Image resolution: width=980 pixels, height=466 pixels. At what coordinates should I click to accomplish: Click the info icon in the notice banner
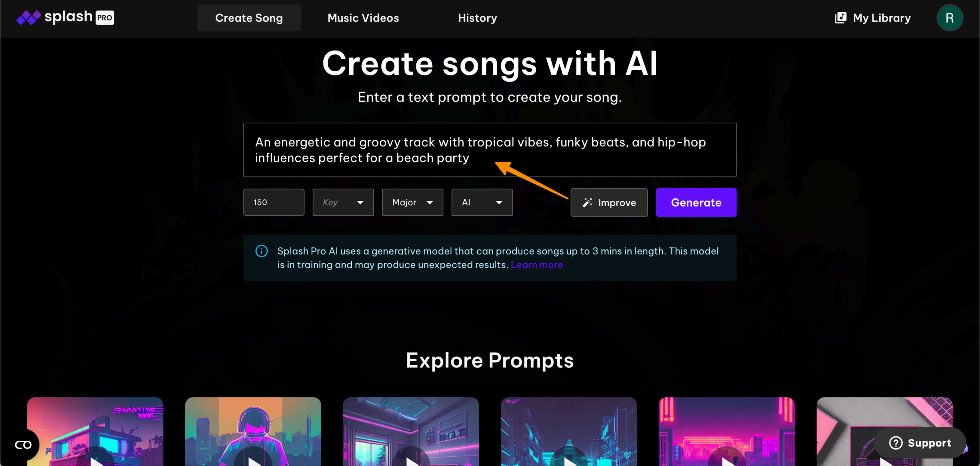(261, 251)
